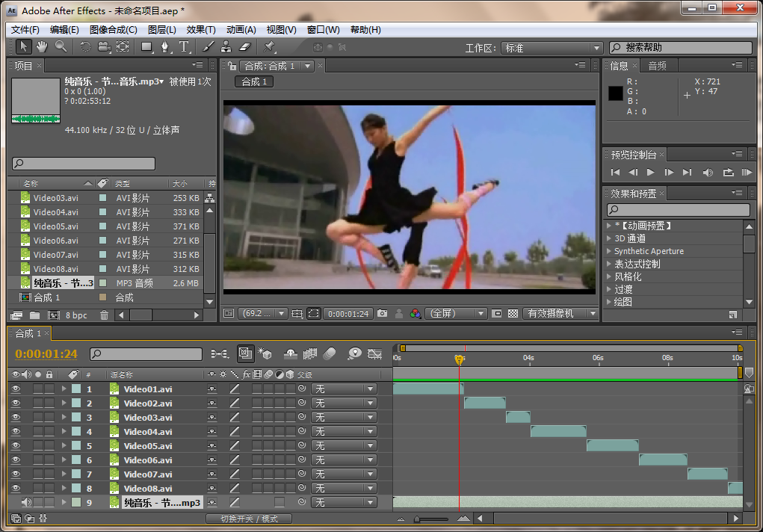Select the Brush tool
The width and height of the screenshot is (763, 532).
click(208, 47)
